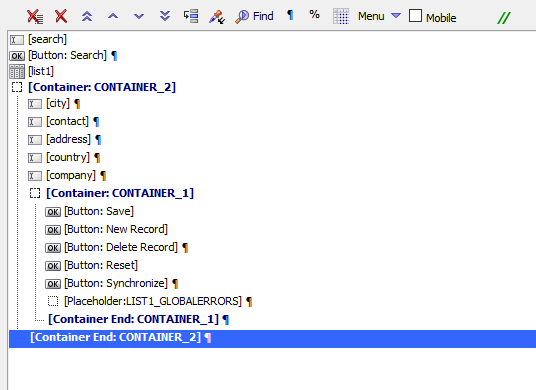Click the dashed box icon beside CONTAINER_2
The image size is (536, 390).
17,87
